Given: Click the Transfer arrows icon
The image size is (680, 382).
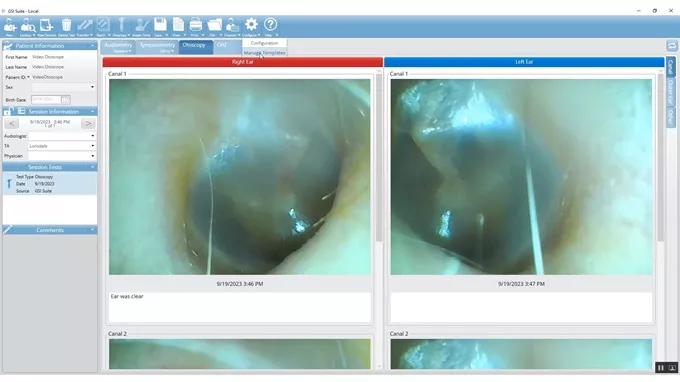Looking at the screenshot, I should (85, 25).
